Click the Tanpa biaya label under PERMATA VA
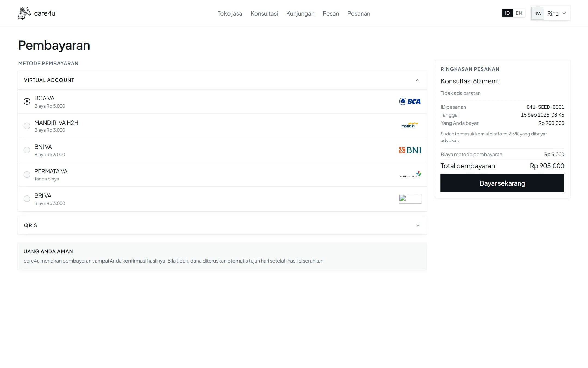This screenshot has height=368, width=588. pyautogui.click(x=47, y=179)
